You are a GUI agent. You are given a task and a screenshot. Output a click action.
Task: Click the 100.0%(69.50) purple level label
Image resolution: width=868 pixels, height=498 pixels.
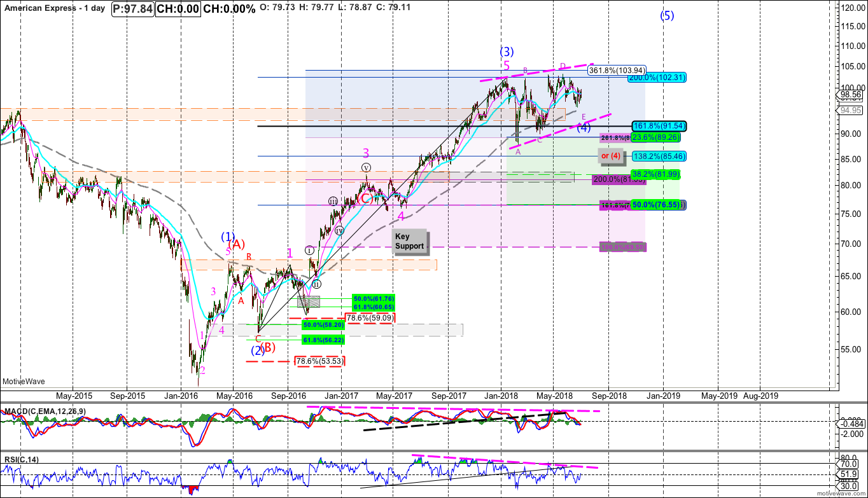623,246
